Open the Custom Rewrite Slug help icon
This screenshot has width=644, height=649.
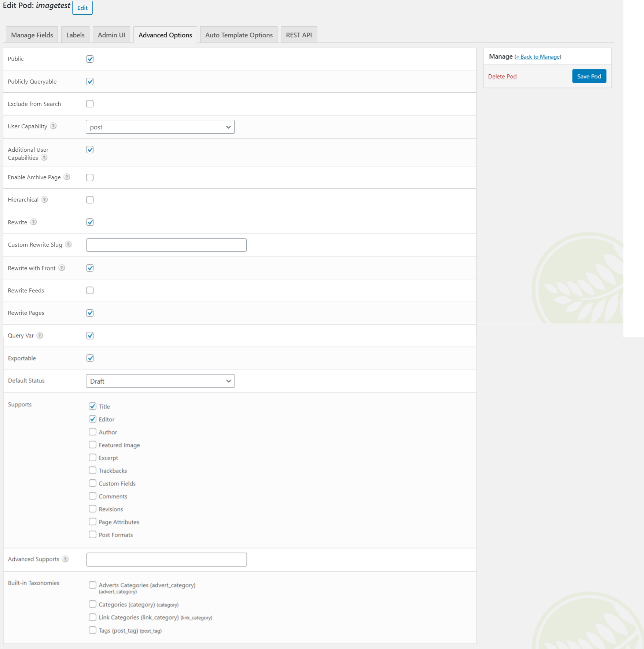(x=68, y=244)
